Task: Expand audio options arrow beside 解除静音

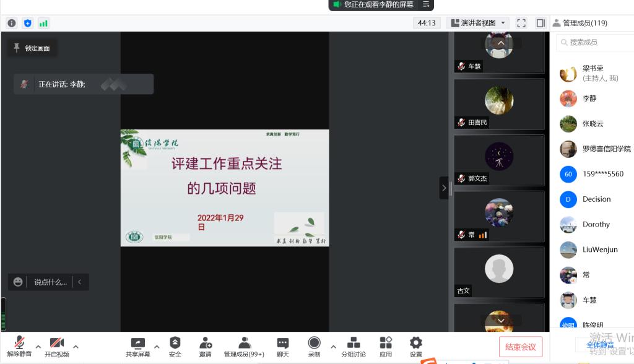Action: pos(38,346)
